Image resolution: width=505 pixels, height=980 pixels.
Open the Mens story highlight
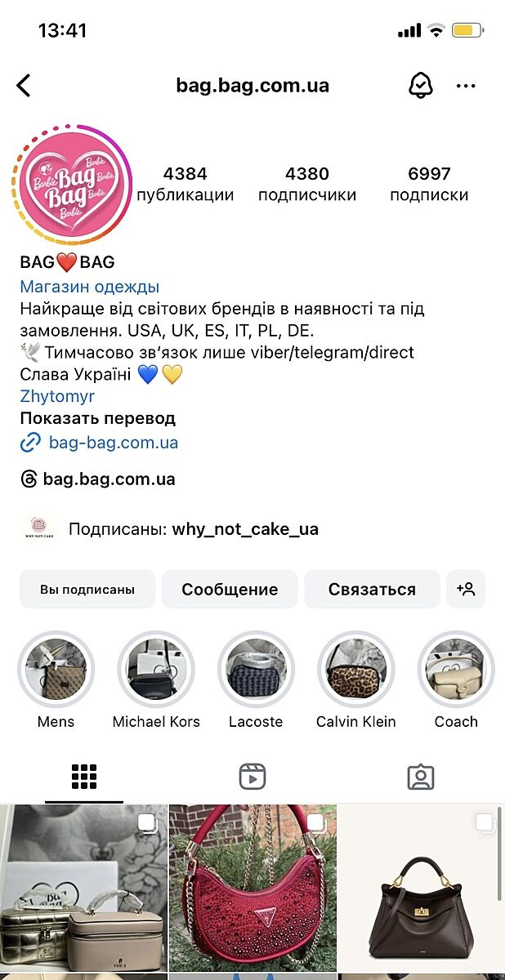(56, 670)
